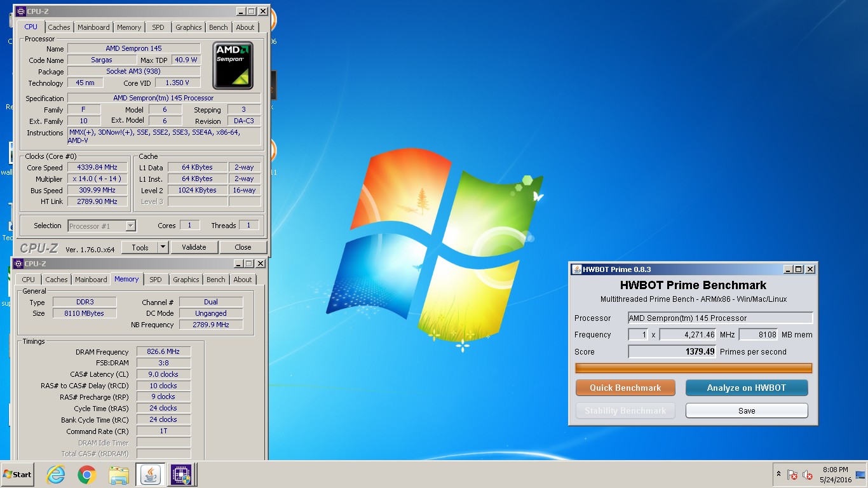The image size is (868, 488).
Task: Switch to Graphics tab in top CPU-Z window
Action: 189,27
